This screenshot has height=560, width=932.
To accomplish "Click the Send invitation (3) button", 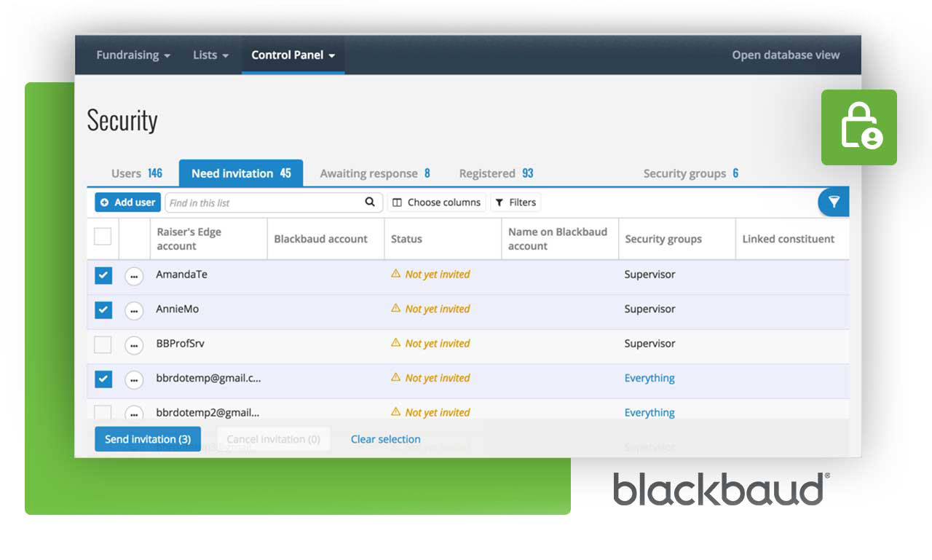I will coord(148,439).
